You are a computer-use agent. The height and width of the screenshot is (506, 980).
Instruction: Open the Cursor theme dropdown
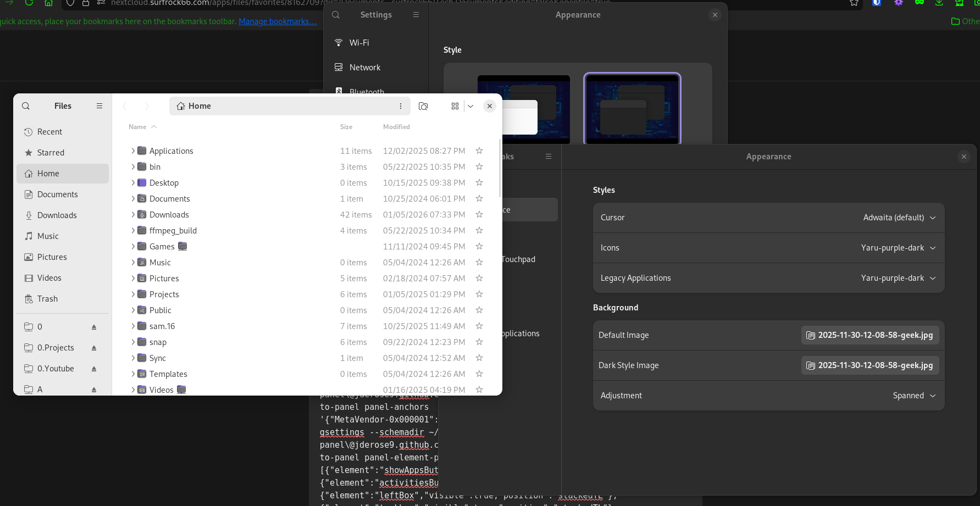click(899, 218)
